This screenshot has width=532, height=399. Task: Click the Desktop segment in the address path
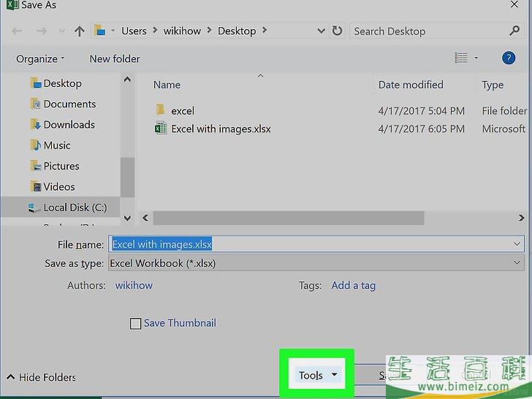click(237, 31)
